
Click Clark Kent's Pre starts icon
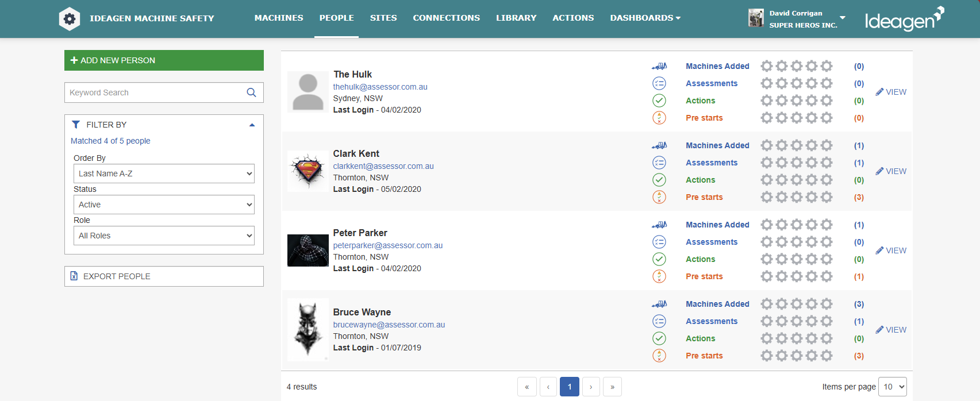point(659,197)
